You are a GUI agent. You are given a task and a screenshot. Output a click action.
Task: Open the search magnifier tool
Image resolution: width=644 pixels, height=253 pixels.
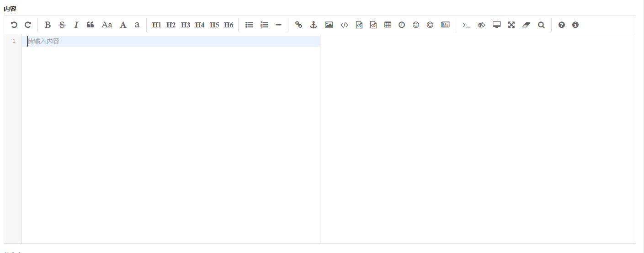(541, 25)
